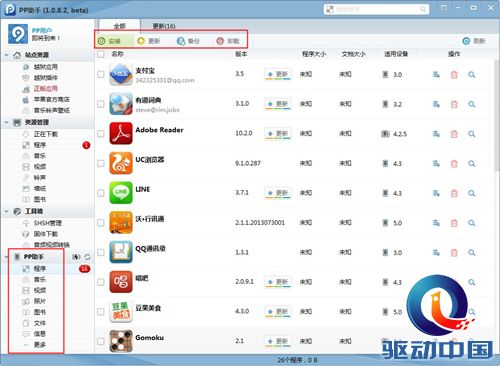This screenshot has width=500, height=366.
Task: Select 程序 under PP助手 device
Action: (39, 269)
